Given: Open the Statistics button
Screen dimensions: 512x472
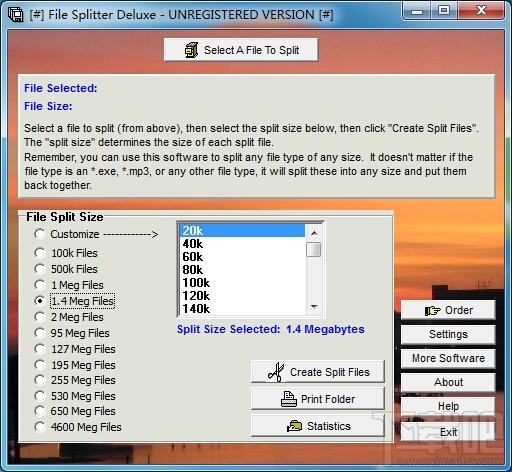Looking at the screenshot, I should (x=318, y=426).
